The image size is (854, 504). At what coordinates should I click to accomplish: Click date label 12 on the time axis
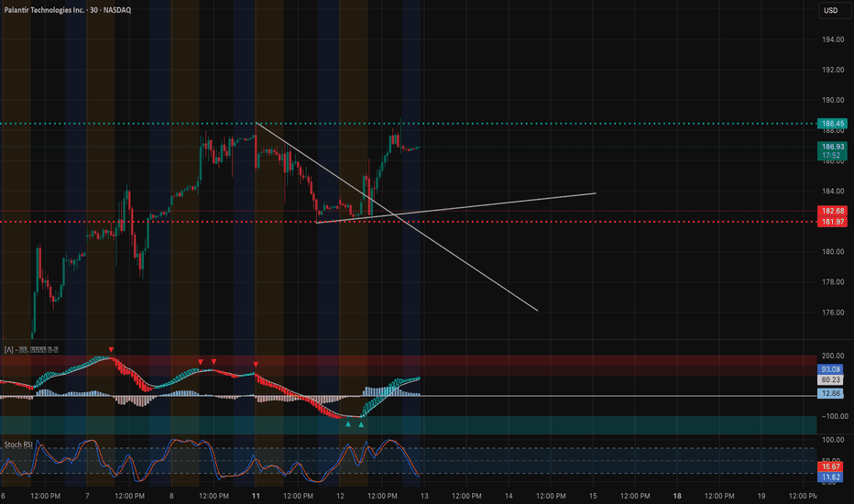tap(340, 497)
